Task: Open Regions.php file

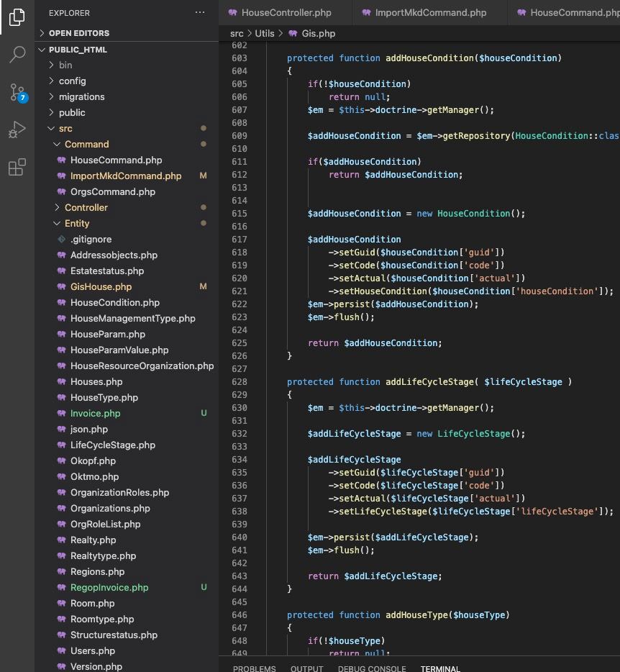Action: point(127,572)
